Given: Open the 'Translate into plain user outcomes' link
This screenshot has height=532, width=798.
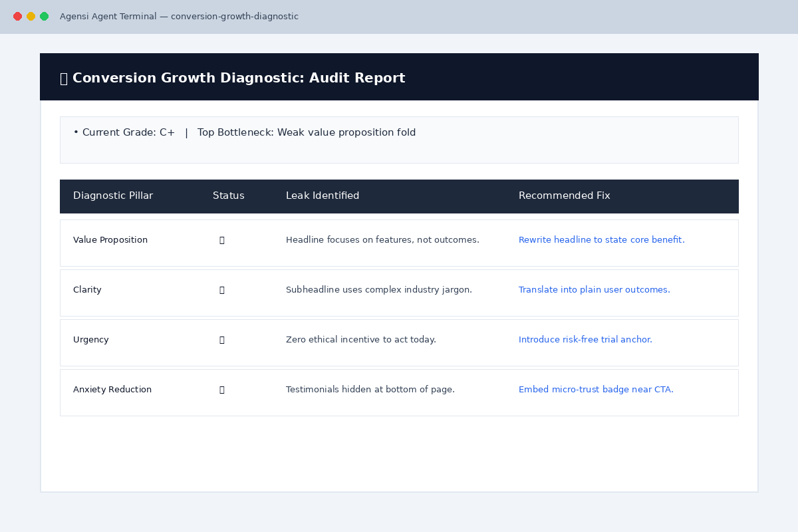Looking at the screenshot, I should tap(594, 290).
